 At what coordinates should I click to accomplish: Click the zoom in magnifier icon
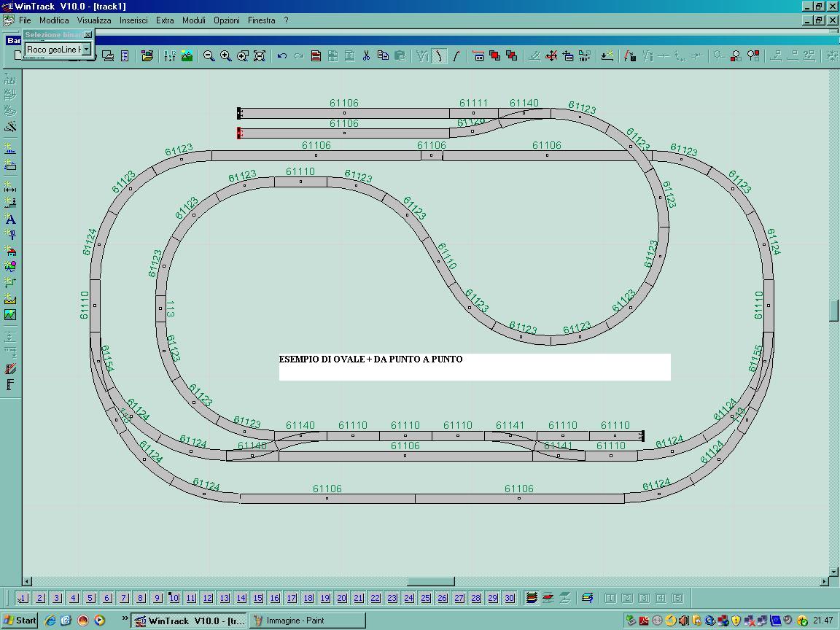click(x=225, y=55)
